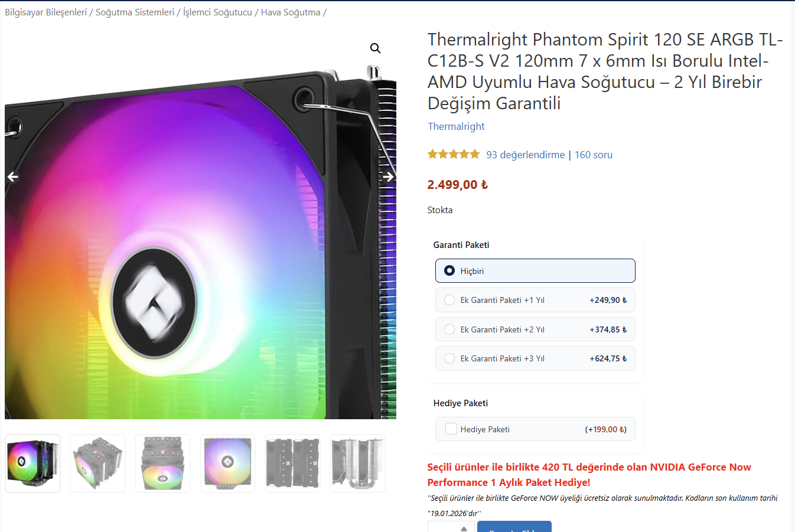This screenshot has width=795, height=532.
Task: Click the magnifier zoom icon on product image
Action: [375, 48]
